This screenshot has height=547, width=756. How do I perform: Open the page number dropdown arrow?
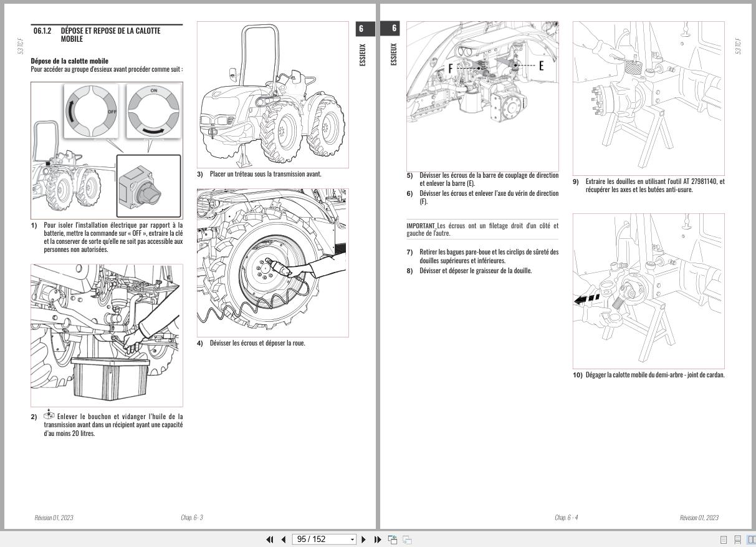[353, 540]
